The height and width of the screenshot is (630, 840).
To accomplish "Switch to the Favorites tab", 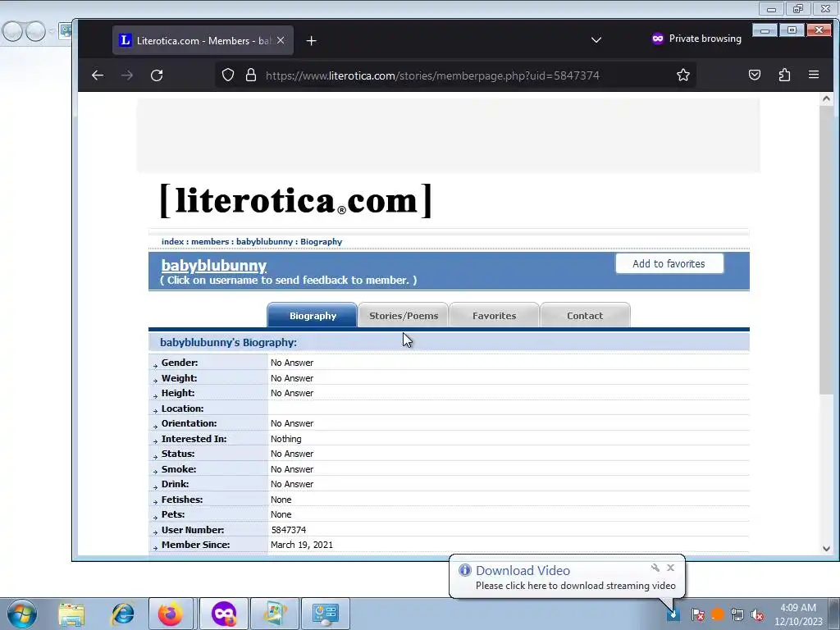I will pos(494,316).
